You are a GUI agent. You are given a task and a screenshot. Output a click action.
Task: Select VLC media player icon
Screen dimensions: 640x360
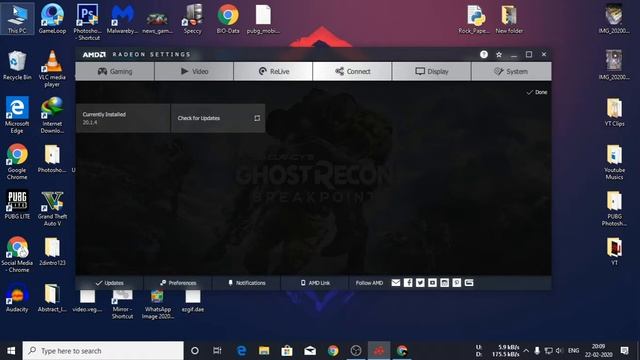(52, 69)
